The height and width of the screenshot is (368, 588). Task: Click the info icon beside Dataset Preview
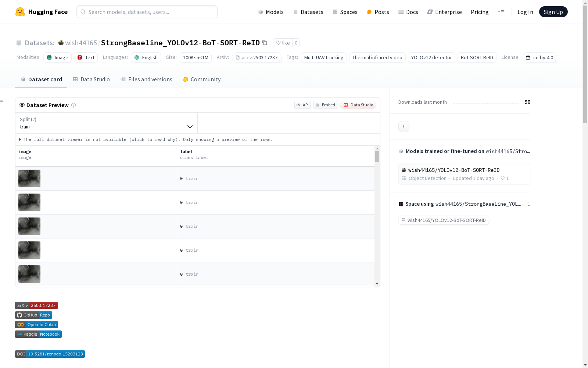tap(73, 105)
